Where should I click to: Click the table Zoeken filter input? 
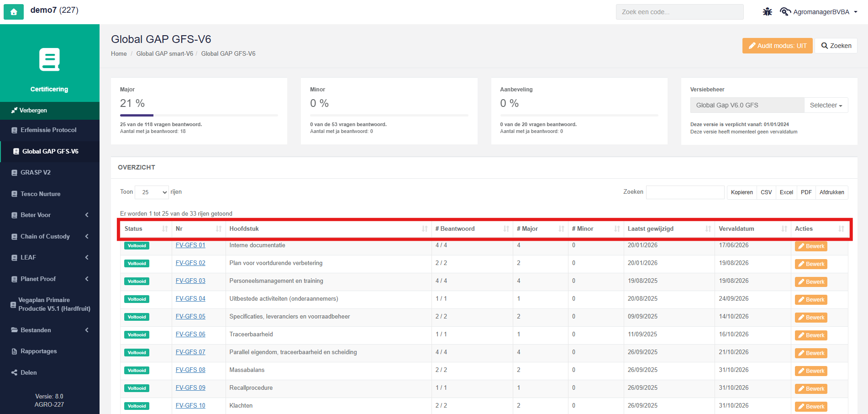click(x=685, y=192)
